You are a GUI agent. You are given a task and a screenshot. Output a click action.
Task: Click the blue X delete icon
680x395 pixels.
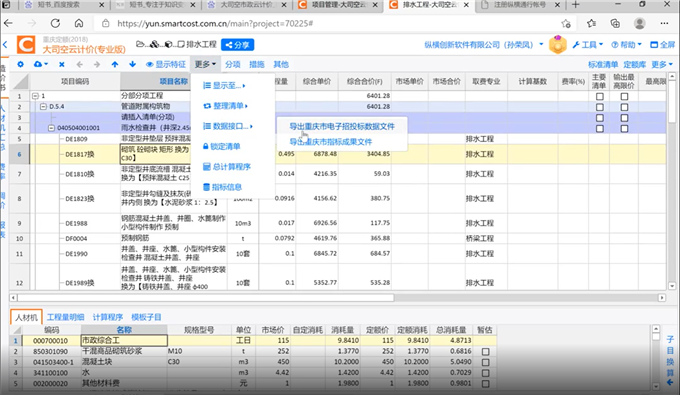click(62, 64)
